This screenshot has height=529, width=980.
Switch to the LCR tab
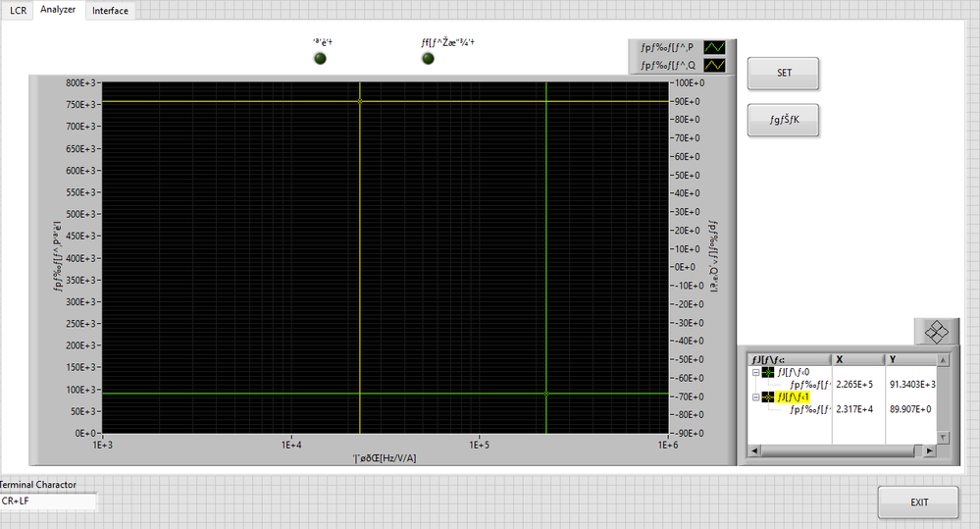[18, 11]
